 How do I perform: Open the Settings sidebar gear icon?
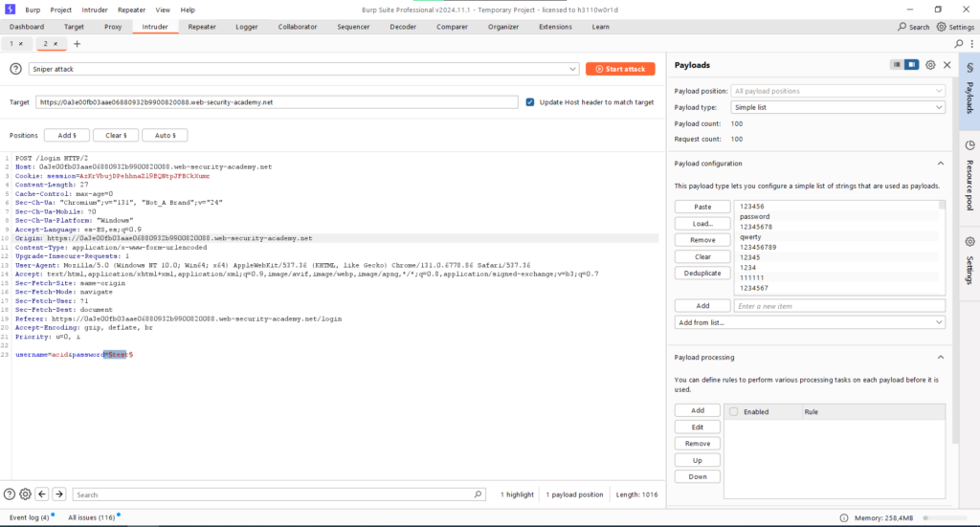tap(970, 242)
